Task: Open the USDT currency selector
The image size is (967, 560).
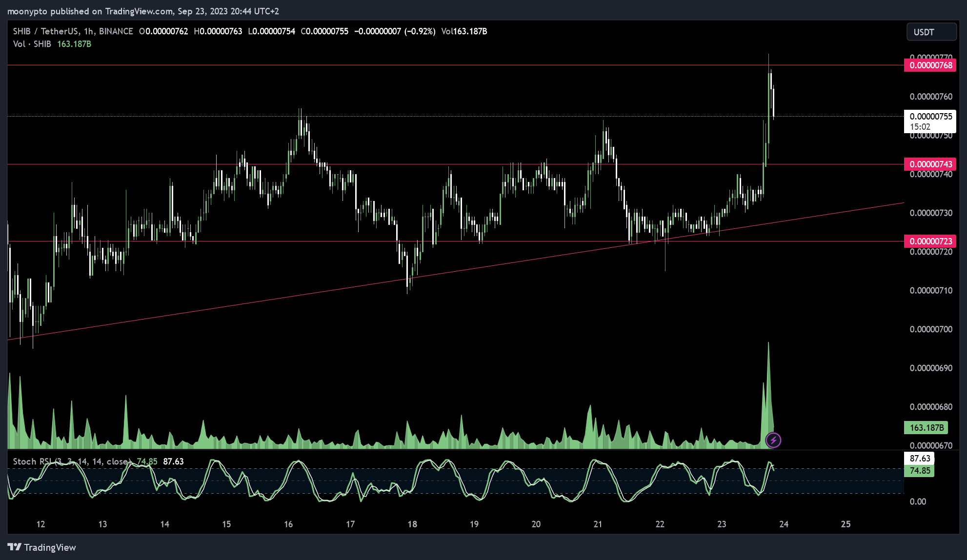Action: coord(931,32)
